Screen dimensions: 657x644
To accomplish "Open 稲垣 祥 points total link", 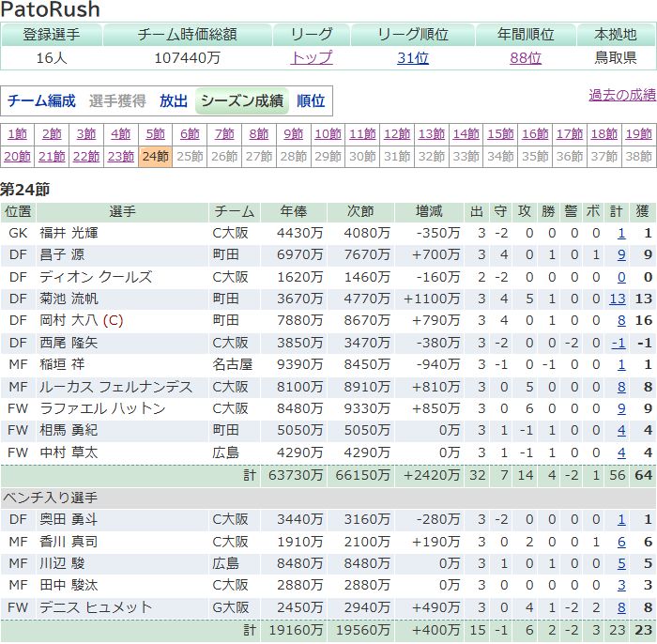I will 621,364.
